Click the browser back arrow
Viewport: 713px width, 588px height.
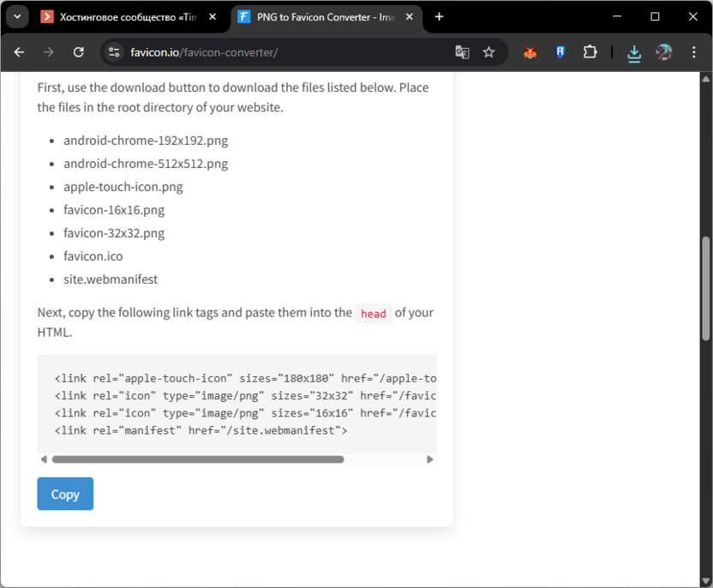tap(19, 52)
